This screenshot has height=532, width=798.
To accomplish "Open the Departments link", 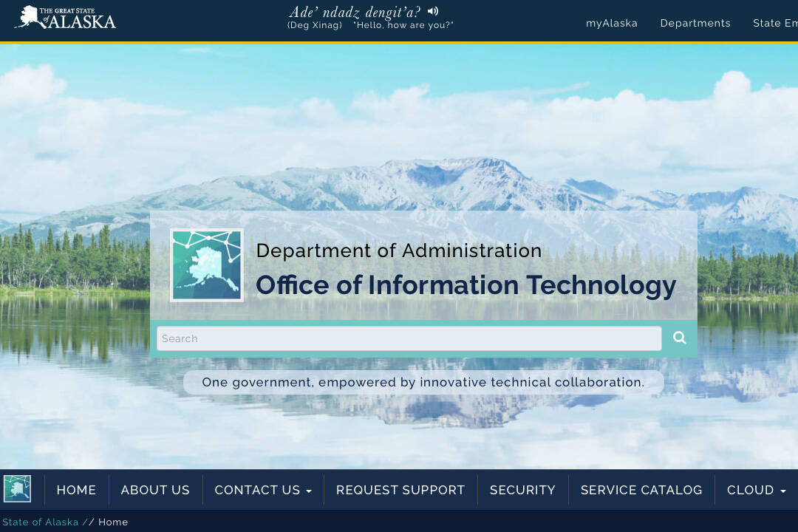I will (x=695, y=23).
